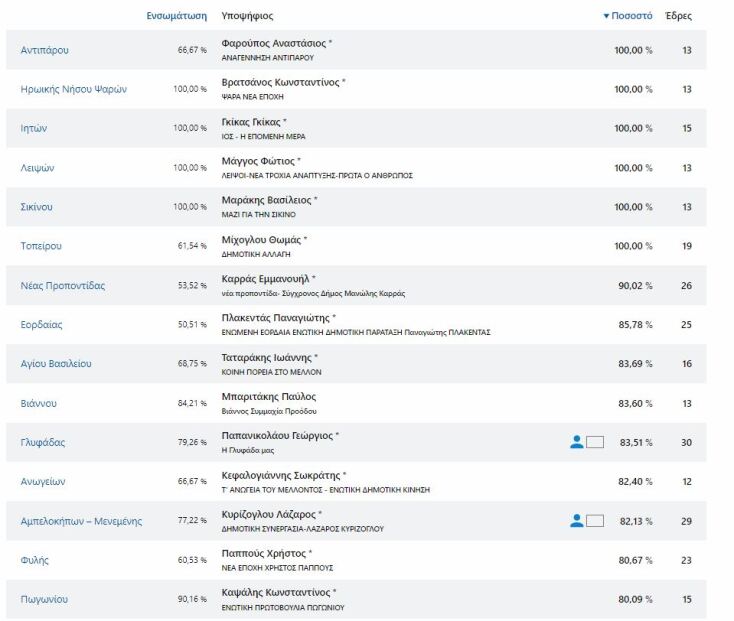The height and width of the screenshot is (621, 734).
Task: Sort by the Υποψήφιος column header
Action: point(247,16)
